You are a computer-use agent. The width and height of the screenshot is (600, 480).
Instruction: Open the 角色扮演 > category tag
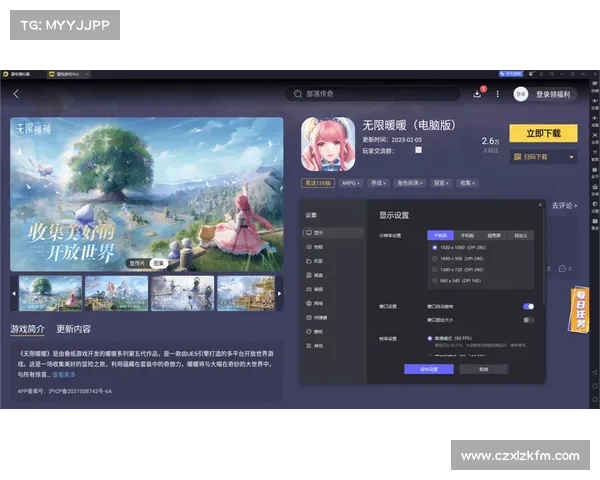409,183
